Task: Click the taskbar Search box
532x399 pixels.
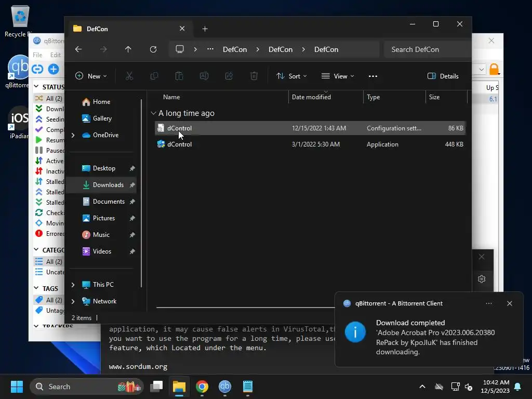Action: pos(87,387)
